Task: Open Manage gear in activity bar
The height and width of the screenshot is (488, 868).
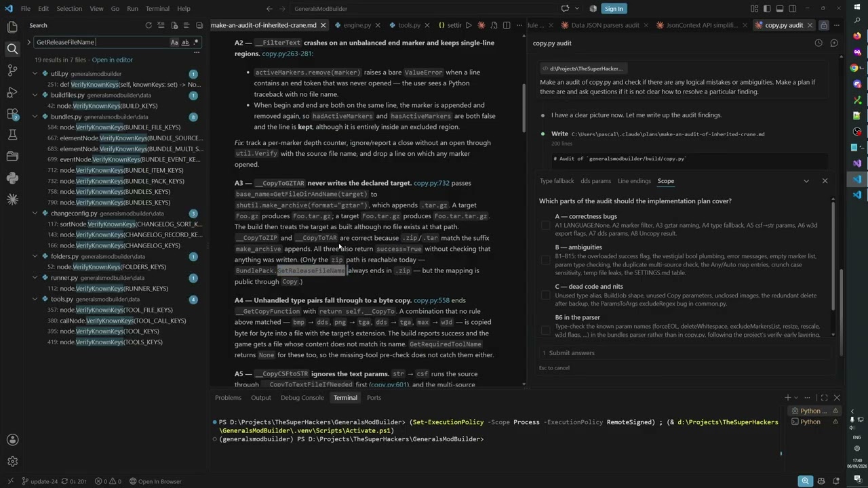Action: pos(12,462)
